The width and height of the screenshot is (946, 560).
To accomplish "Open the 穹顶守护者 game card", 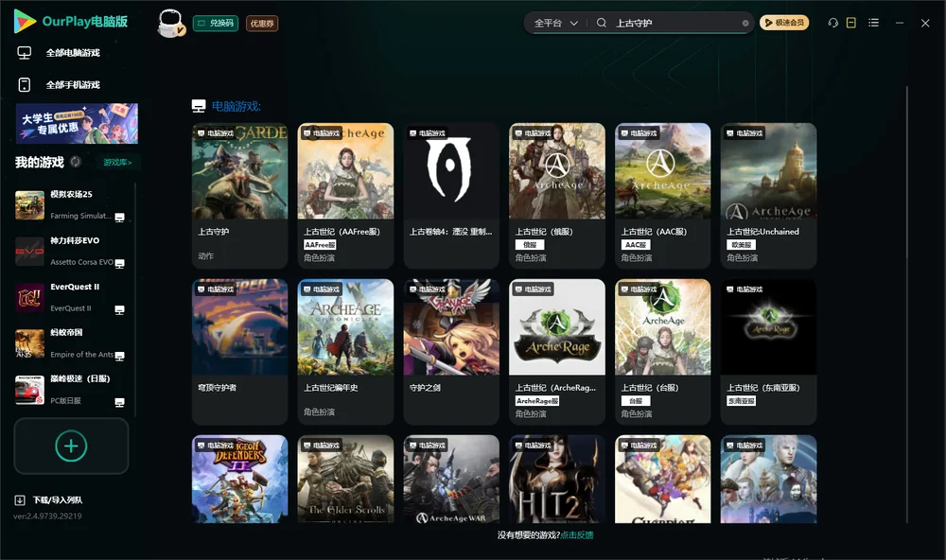I will pos(239,352).
